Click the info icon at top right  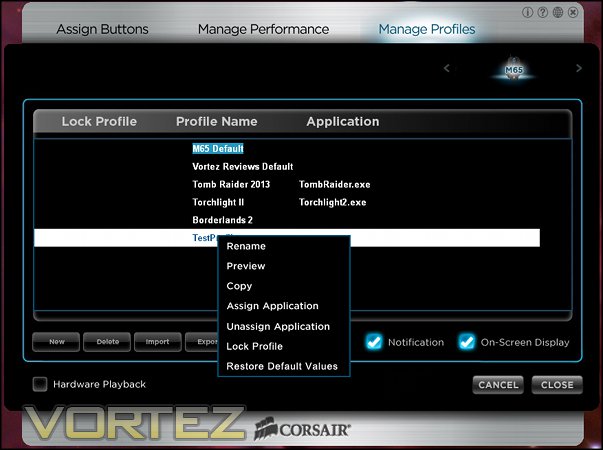(x=527, y=13)
